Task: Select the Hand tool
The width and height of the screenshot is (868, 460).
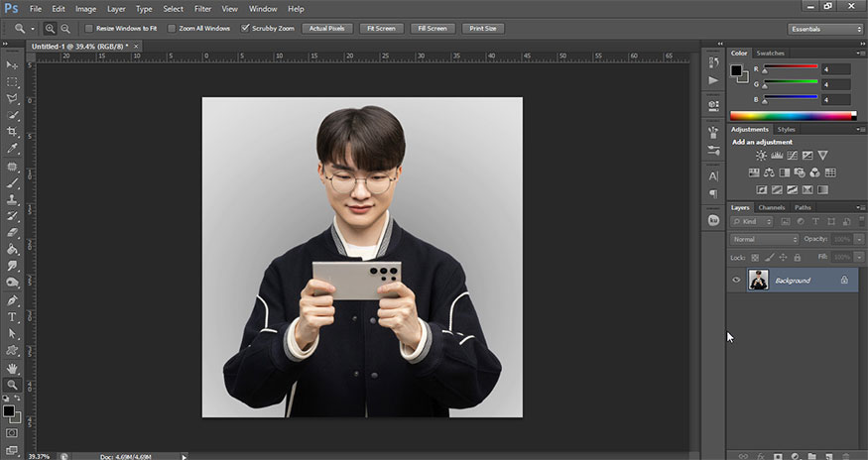Action: pyautogui.click(x=13, y=368)
